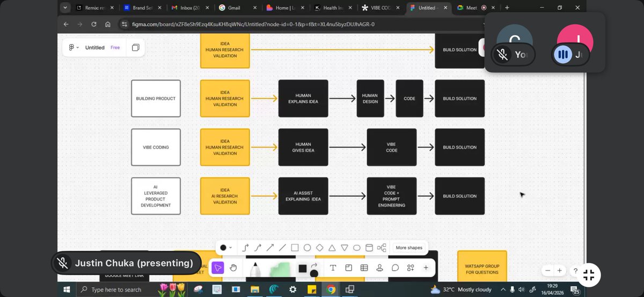
Task: Choose the rounded pill shape
Action: coord(356,248)
